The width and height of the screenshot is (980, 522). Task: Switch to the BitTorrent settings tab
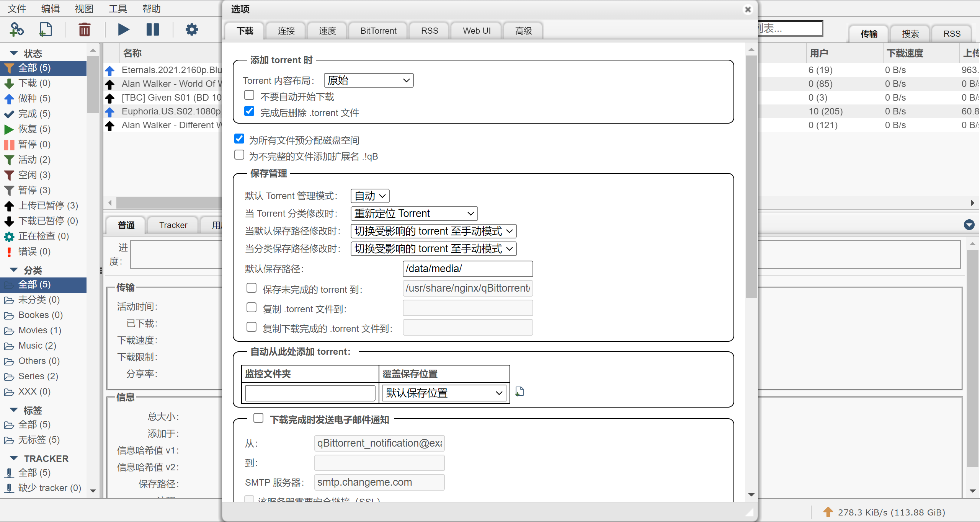click(378, 30)
